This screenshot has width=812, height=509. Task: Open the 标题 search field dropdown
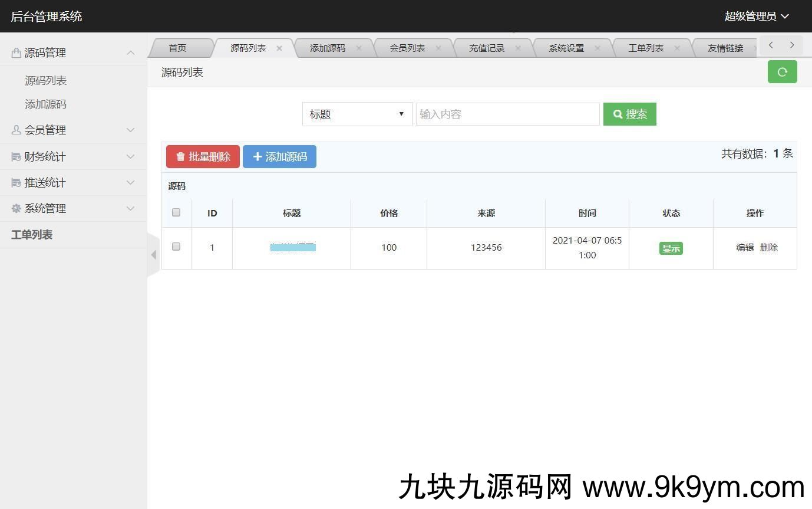click(x=357, y=114)
